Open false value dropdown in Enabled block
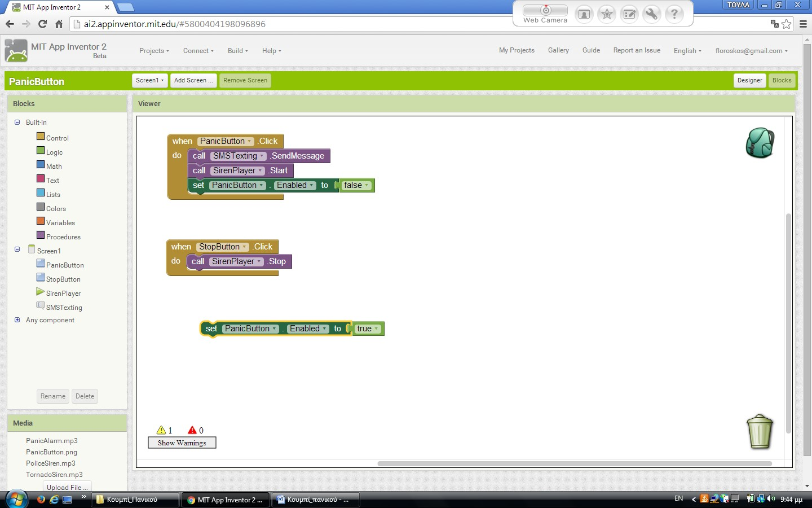 pos(357,185)
